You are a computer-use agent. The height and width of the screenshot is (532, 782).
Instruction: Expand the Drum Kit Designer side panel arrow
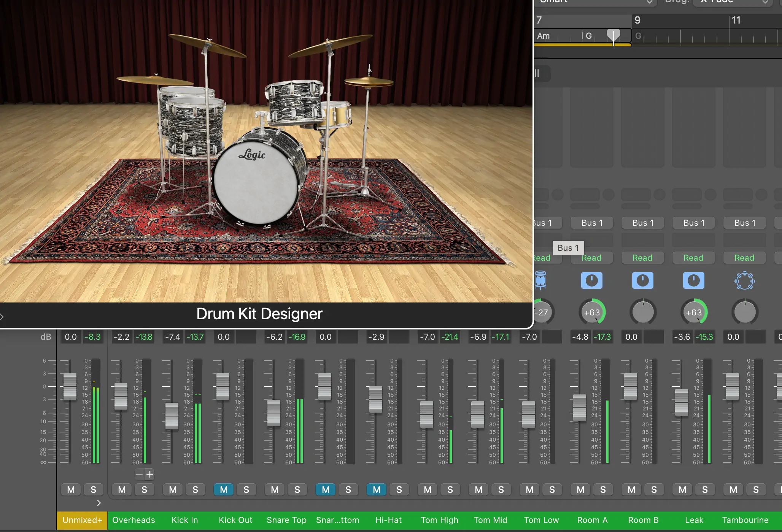pos(2,316)
